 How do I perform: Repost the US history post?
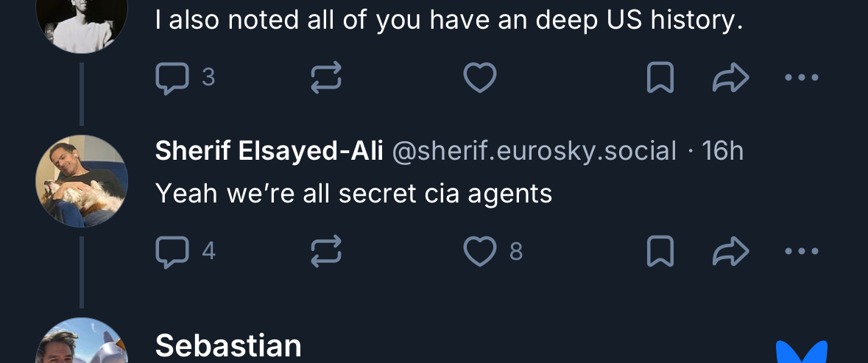click(x=326, y=78)
